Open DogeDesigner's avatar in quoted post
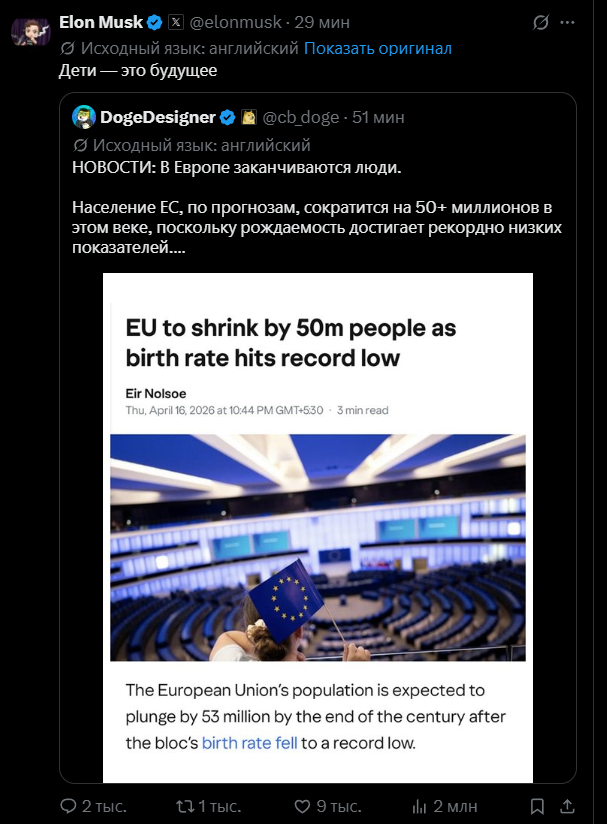This screenshot has height=824, width=607. point(84,118)
